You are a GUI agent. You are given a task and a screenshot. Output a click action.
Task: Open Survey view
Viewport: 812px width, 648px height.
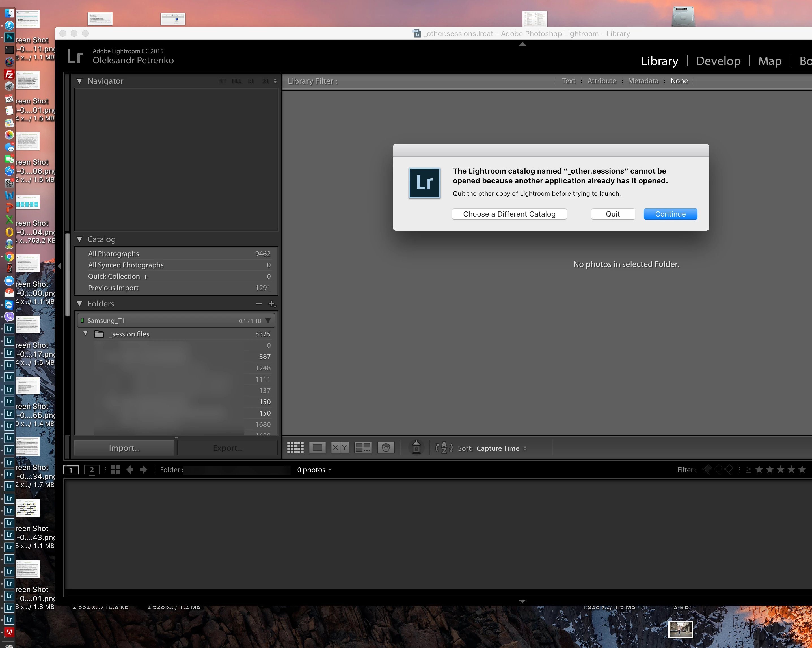[x=363, y=448]
